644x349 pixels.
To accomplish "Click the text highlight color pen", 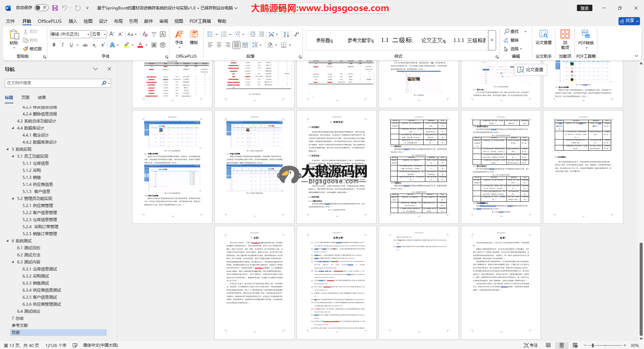I will 126,45.
